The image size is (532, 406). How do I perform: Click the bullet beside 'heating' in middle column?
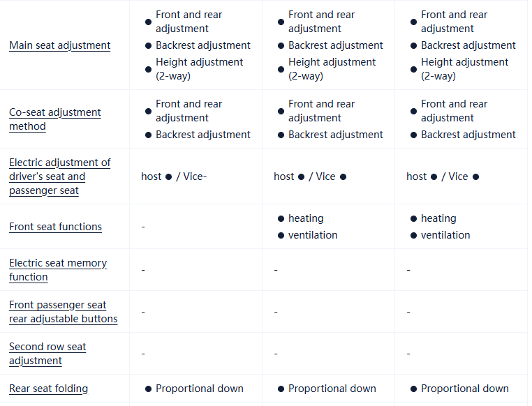pyautogui.click(x=281, y=218)
